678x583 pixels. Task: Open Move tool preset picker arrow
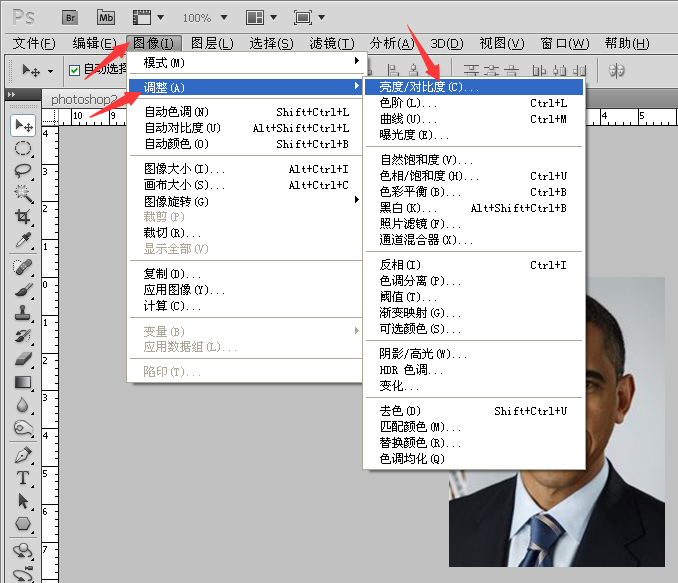pos(51,71)
